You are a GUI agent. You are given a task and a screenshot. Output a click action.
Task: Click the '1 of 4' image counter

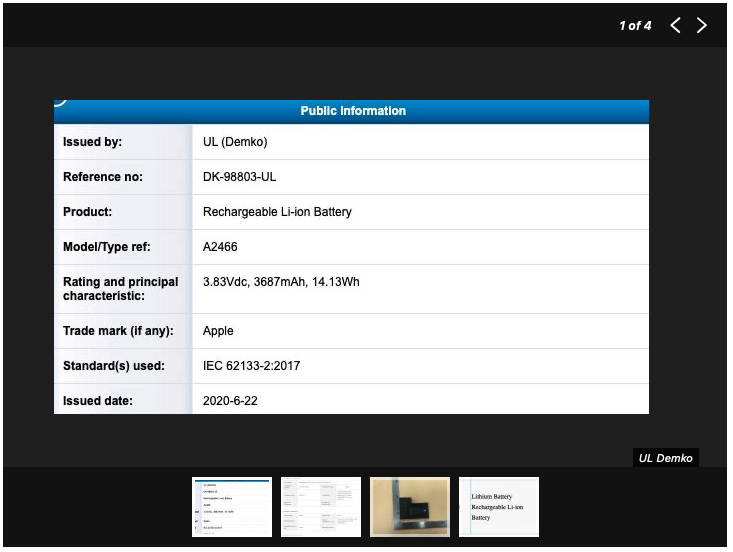click(635, 26)
